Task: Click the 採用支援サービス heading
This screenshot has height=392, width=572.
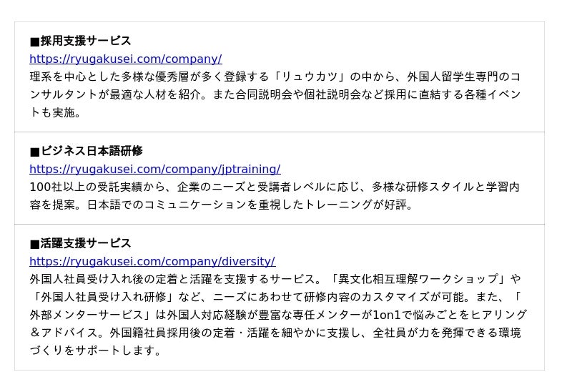Action: click(86, 41)
